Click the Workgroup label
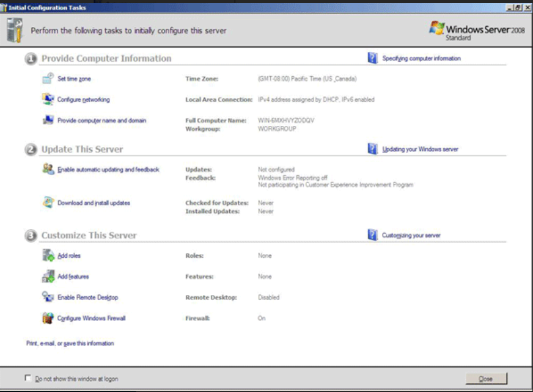533x392 pixels. click(x=203, y=129)
